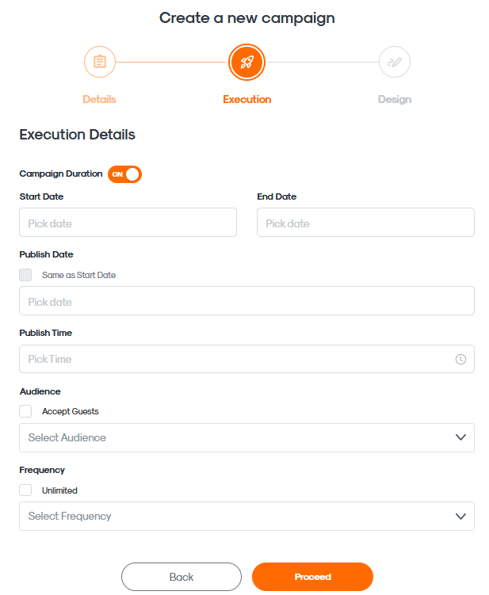Toggle the Campaign Duration switch

coord(125,174)
